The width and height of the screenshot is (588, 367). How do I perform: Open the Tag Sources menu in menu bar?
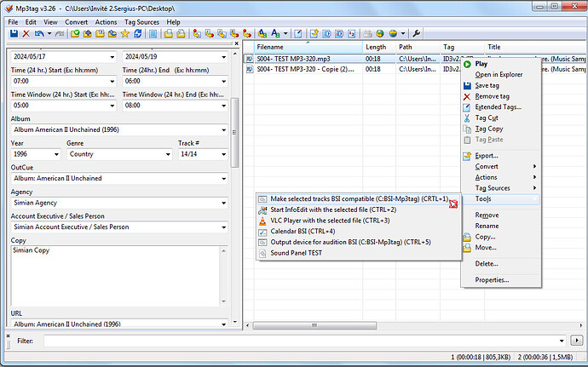(x=141, y=22)
